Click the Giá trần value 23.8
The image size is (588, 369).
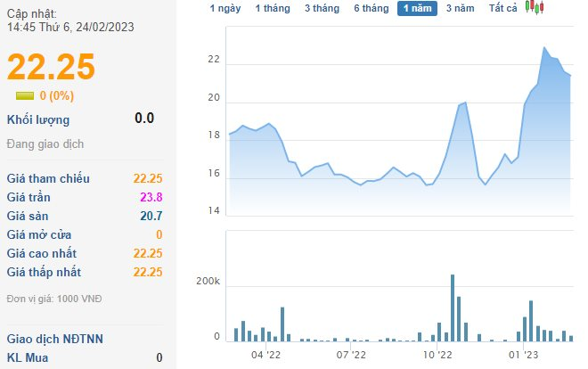(x=151, y=197)
